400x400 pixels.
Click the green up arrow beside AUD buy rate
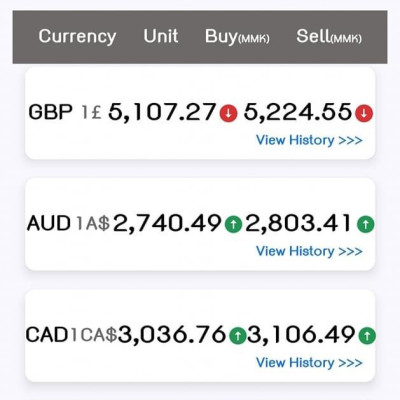click(x=234, y=224)
